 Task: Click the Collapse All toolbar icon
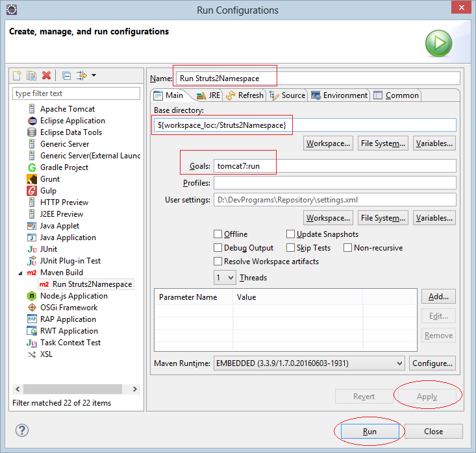point(66,75)
